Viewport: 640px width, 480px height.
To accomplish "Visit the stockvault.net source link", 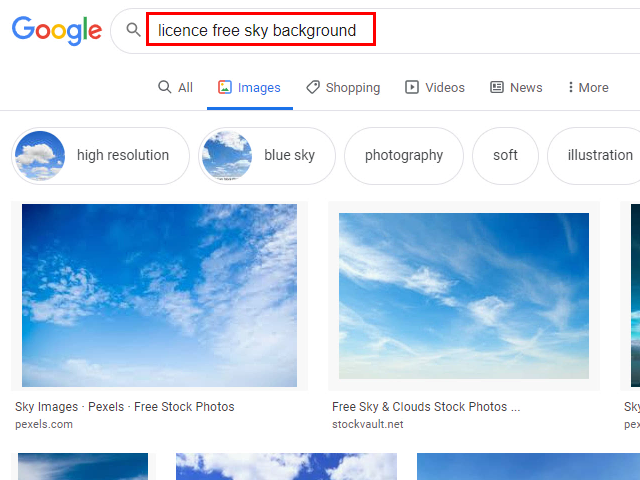I will coord(368,424).
